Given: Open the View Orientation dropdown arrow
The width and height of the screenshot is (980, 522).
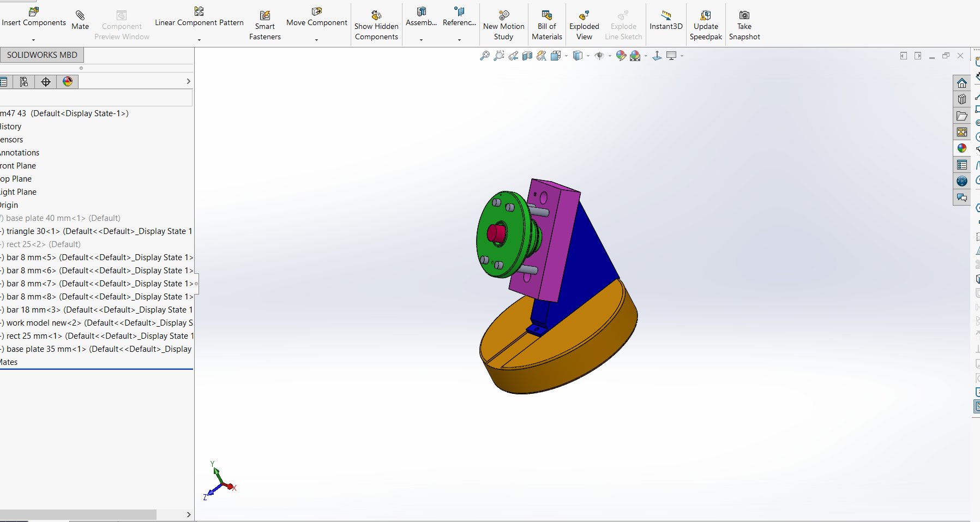Looking at the screenshot, I should pos(566,56).
